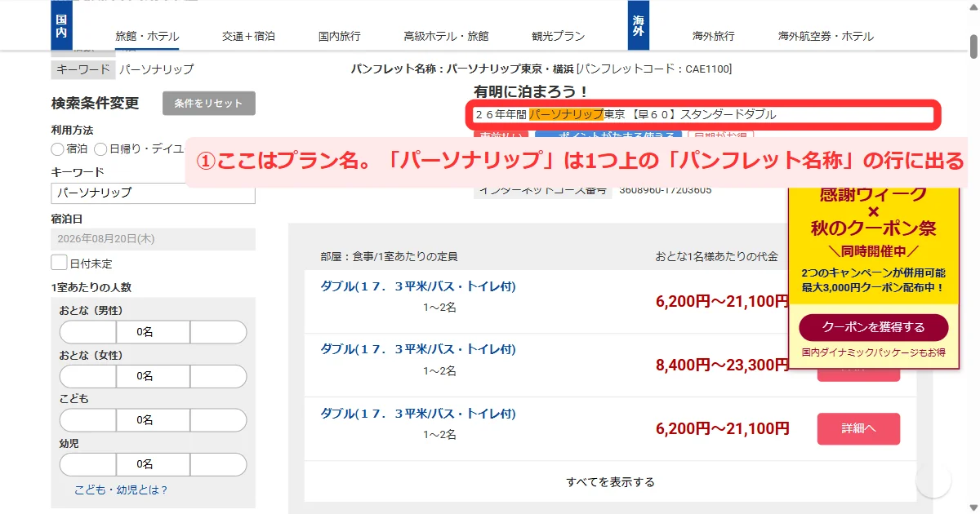The image size is (980, 514).
Task: Increase the 幼児 guest count
Action: click(x=218, y=464)
